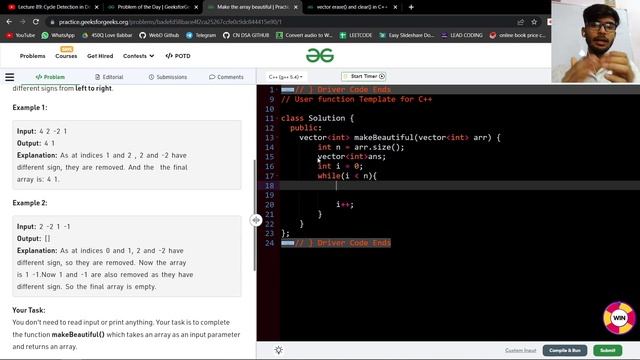Open the hamburger sidebar menu
Image resolution: width=640 pixels, height=360 pixels.
[10, 77]
